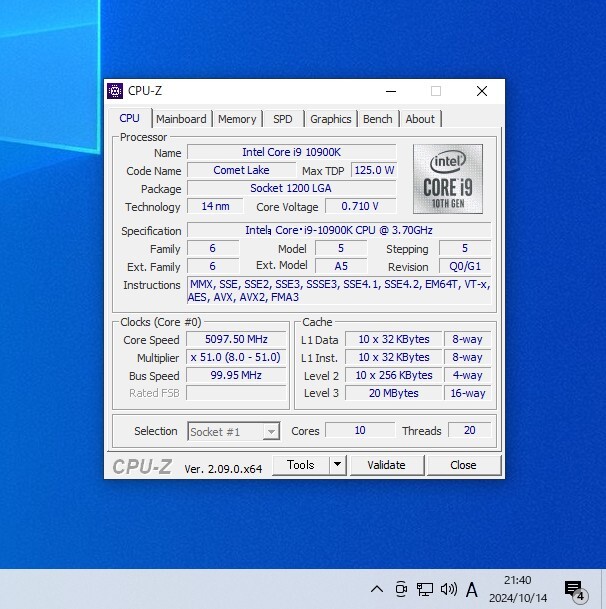The image size is (606, 609).
Task: Click the Specification field i9-10900K CPU @ 3.70GHz
Action: [x=339, y=230]
